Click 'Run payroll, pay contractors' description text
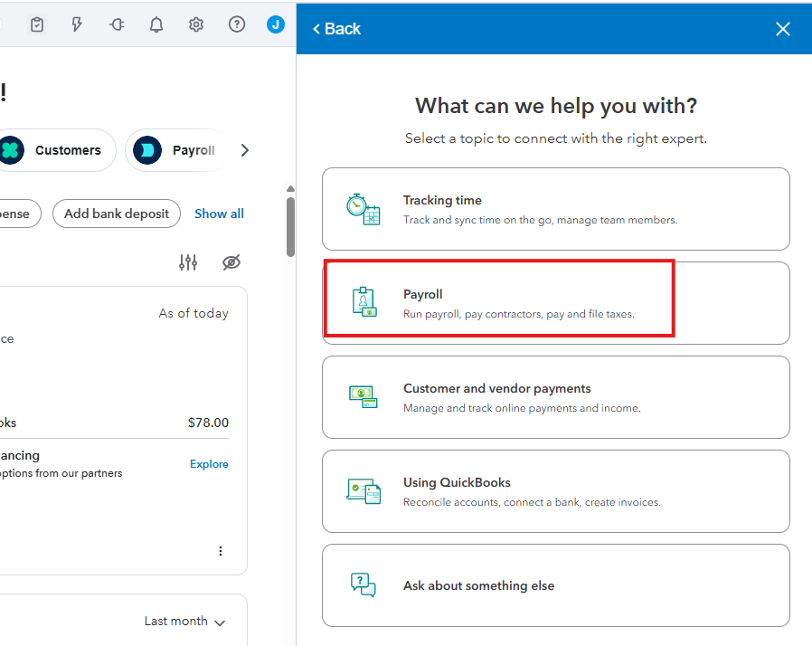Viewport: 812px width, 646px height. pyautogui.click(x=519, y=315)
